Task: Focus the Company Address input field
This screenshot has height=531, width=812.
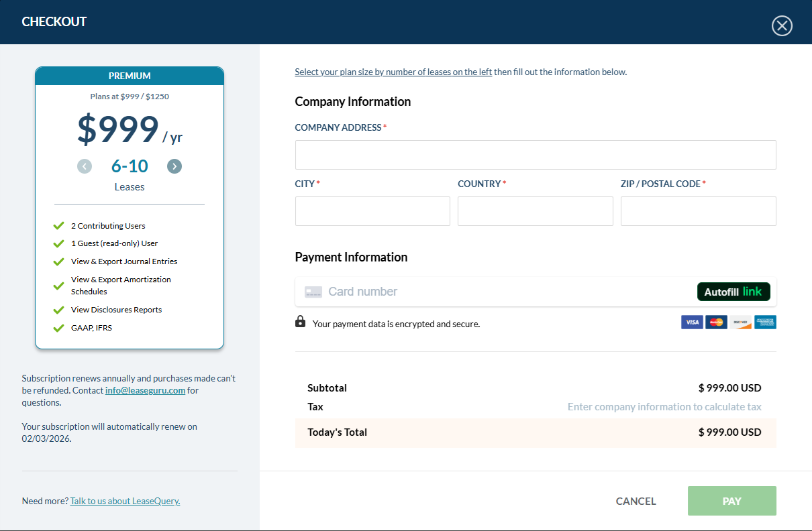Action: 535,155
